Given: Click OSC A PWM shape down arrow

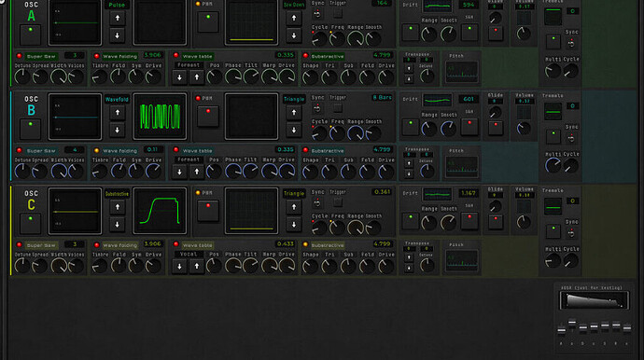Looking at the screenshot, I should [x=294, y=35].
